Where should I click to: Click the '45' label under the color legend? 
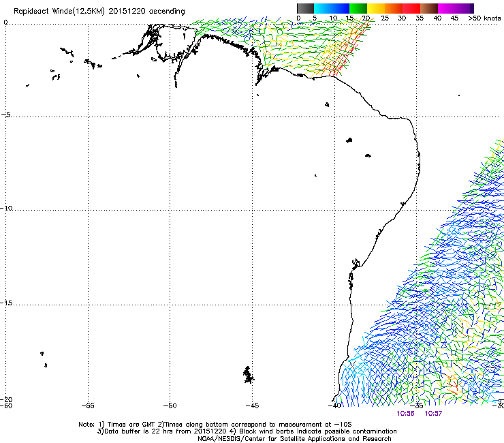(x=454, y=18)
